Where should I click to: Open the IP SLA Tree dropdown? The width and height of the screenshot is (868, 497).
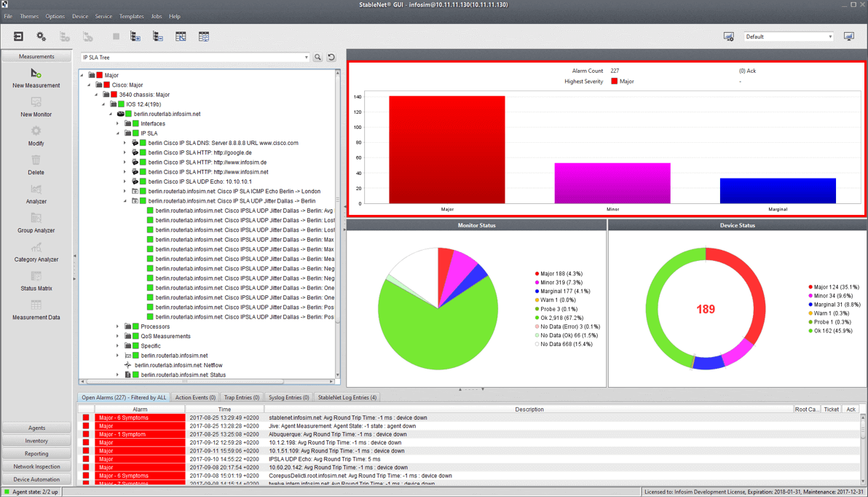(306, 58)
